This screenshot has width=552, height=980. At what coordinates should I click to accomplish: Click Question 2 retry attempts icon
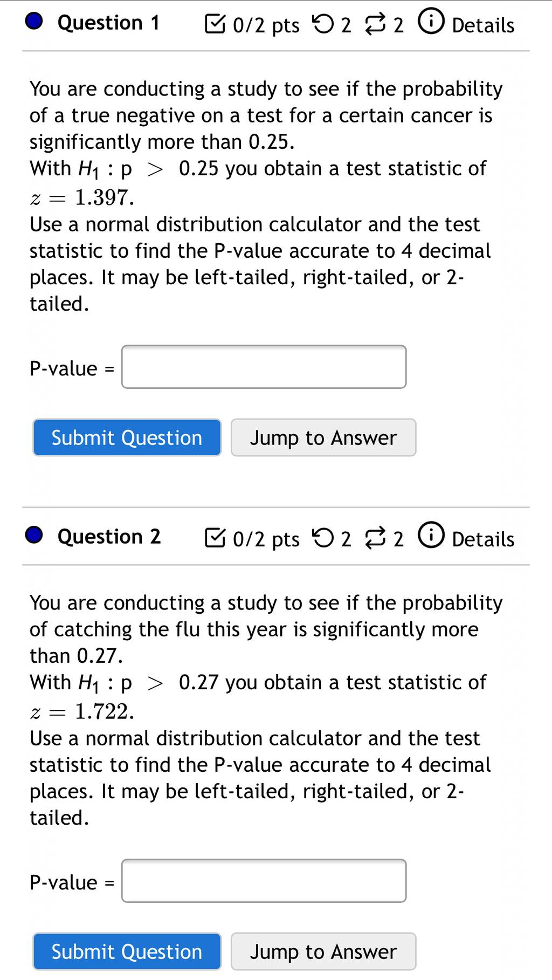click(323, 538)
